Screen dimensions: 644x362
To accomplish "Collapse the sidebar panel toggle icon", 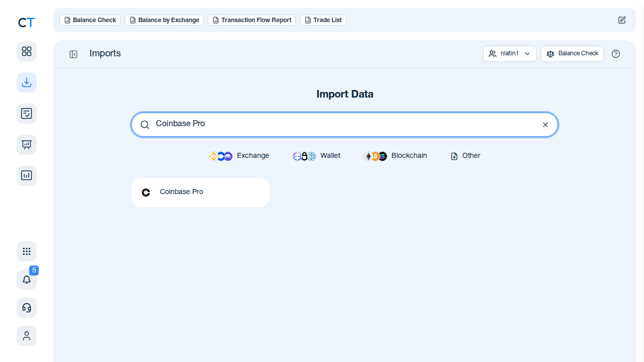I will coord(73,54).
